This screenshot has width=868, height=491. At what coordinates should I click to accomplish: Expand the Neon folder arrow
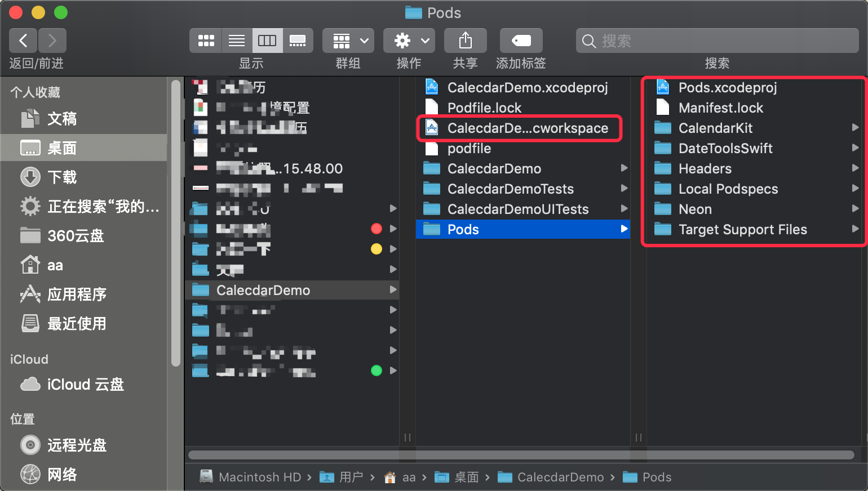click(855, 208)
